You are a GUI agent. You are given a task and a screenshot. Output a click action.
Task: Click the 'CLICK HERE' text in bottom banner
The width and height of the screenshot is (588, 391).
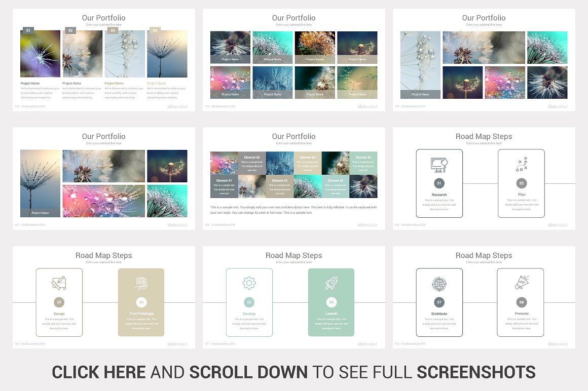(x=99, y=372)
